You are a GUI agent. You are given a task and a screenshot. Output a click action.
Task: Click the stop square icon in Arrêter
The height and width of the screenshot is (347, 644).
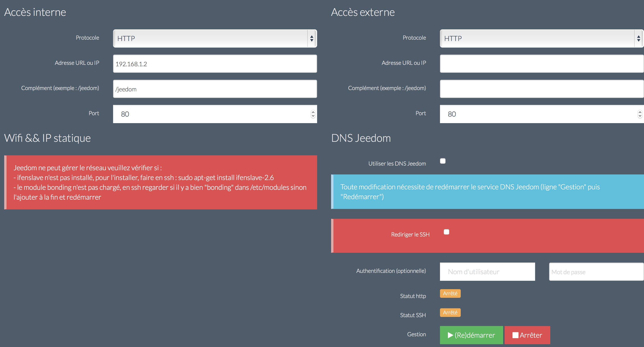(515, 335)
